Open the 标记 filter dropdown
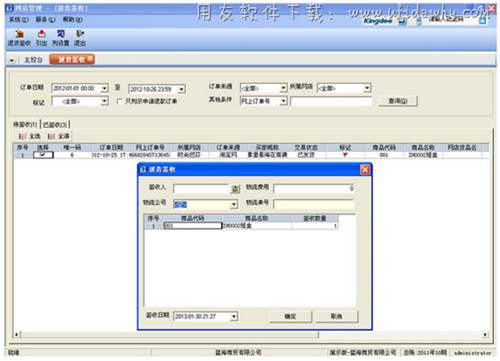 (104, 101)
